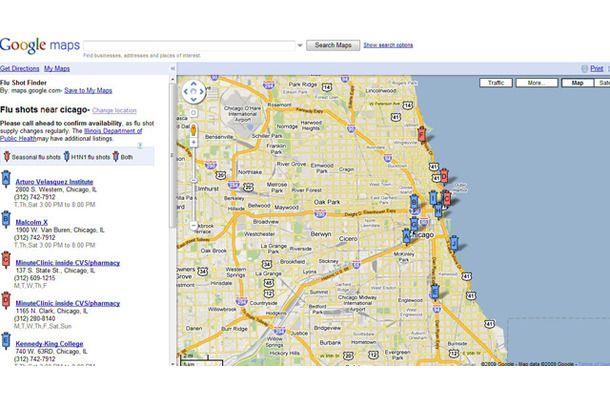Pan the map left with the arrow

pyautogui.click(x=186, y=92)
